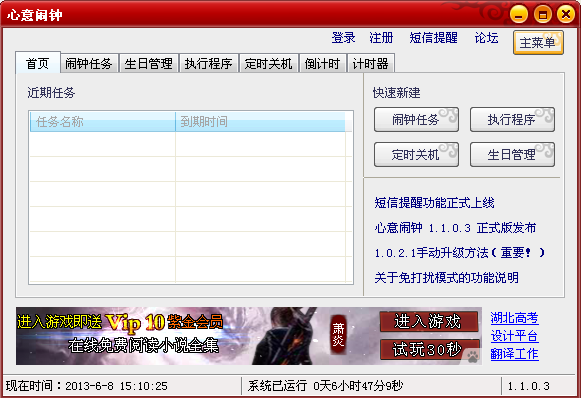Switch to the 首页 tab
This screenshot has height=398, width=581.
tap(38, 63)
